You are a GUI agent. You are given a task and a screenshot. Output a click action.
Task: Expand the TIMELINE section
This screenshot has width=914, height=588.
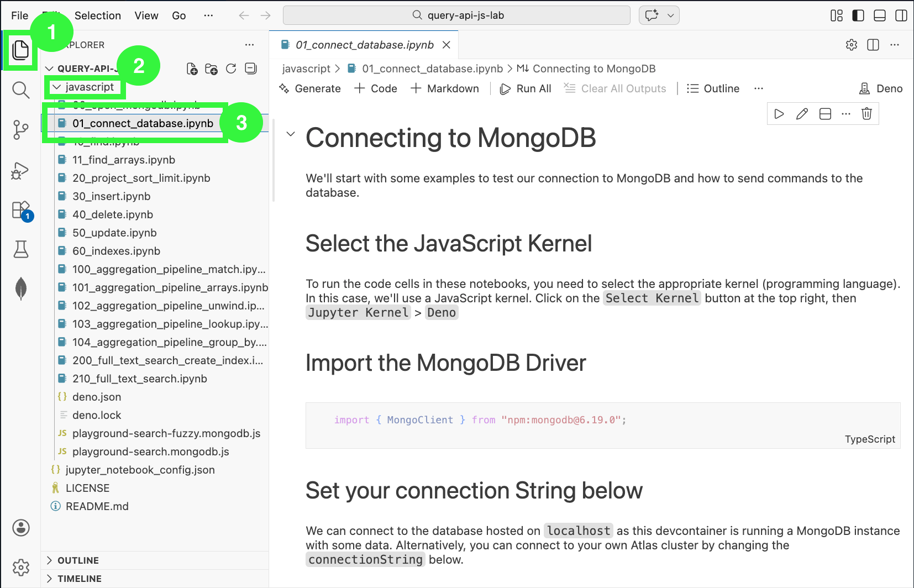tap(79, 579)
